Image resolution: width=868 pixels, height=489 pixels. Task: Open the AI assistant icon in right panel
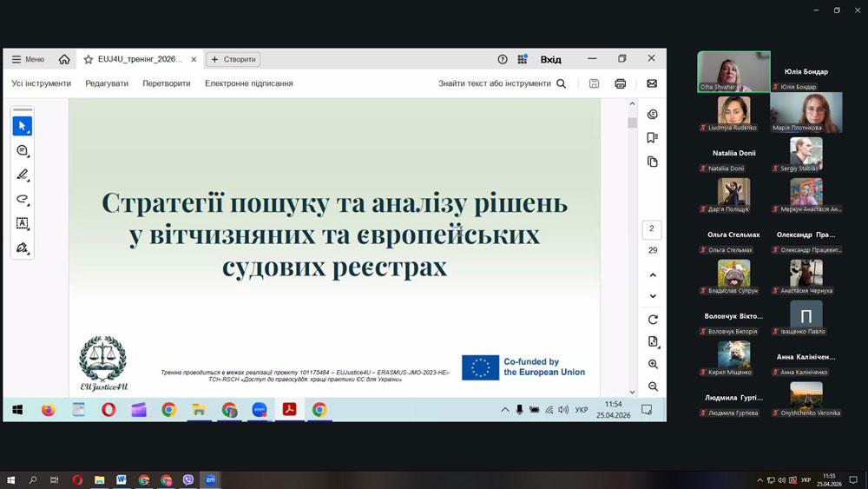click(653, 114)
